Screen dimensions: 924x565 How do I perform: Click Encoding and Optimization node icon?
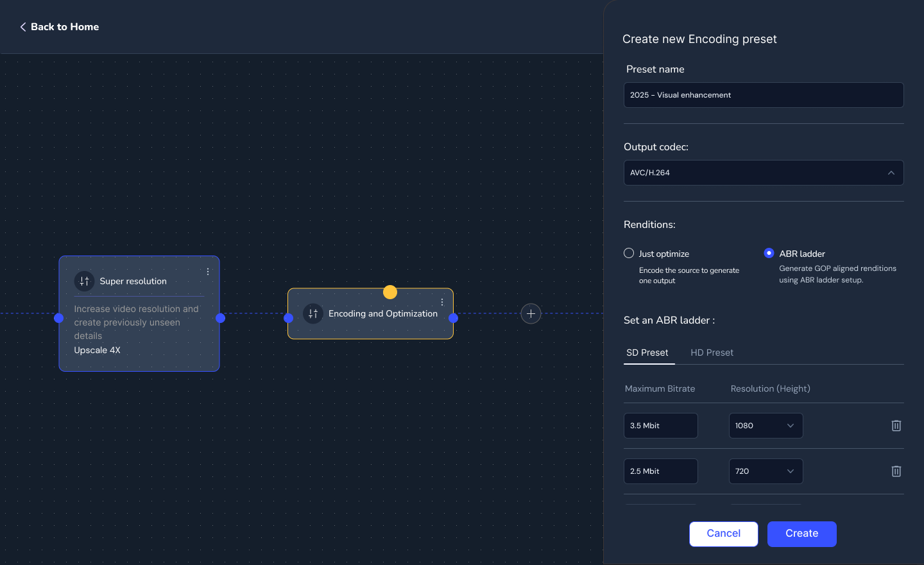pyautogui.click(x=313, y=313)
